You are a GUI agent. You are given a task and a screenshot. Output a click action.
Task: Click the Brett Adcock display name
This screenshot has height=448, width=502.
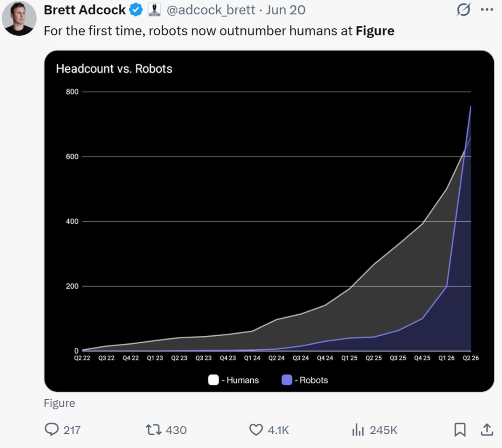click(85, 10)
